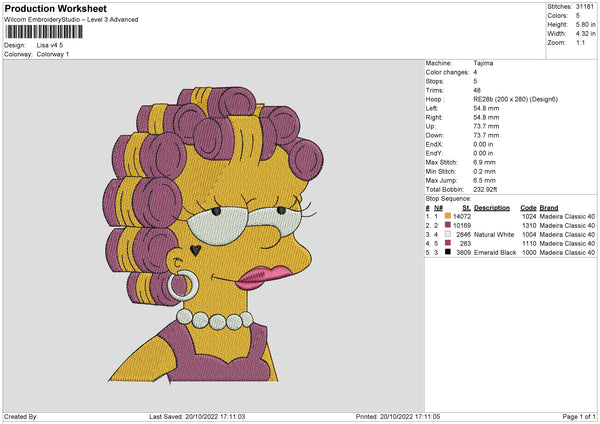Click the 'Production Worksheet' title
This screenshot has width=600, height=424.
click(55, 8)
